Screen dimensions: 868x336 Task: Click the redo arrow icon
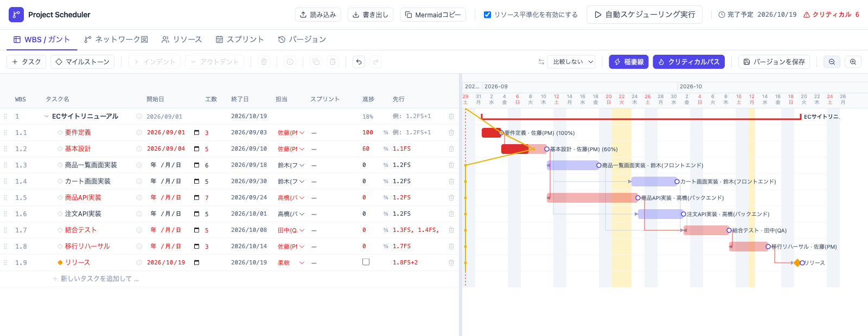[376, 62]
